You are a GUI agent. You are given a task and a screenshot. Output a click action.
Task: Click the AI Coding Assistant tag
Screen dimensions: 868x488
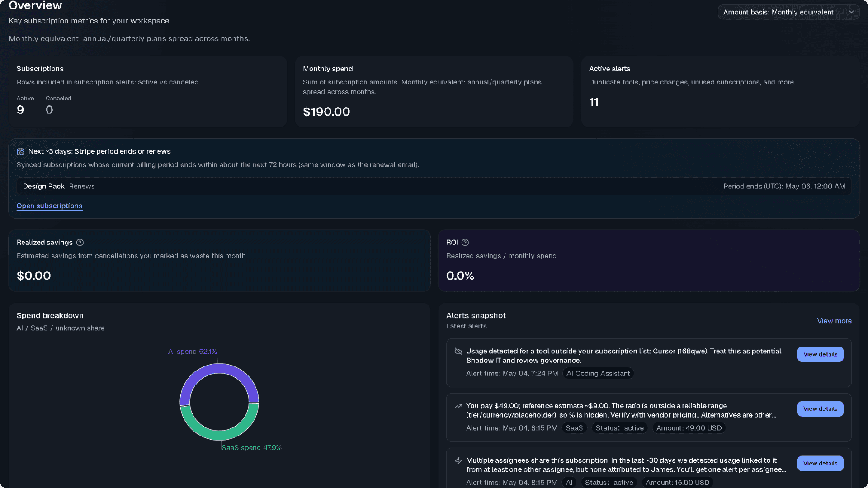click(x=598, y=374)
